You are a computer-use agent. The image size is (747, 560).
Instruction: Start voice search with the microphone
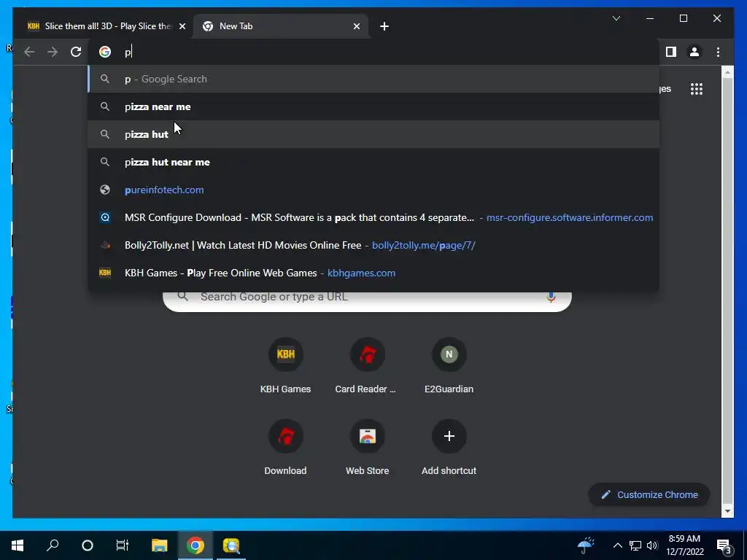tap(551, 297)
